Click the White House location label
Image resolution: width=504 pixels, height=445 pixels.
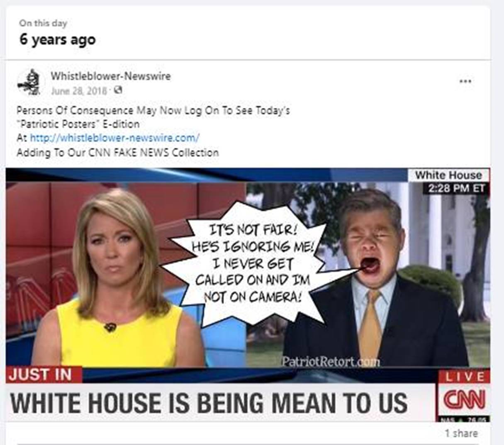click(x=448, y=175)
